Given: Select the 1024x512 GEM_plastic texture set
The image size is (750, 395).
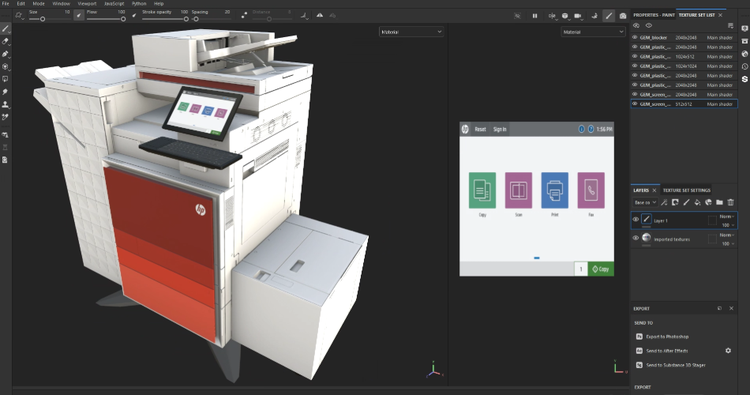Looking at the screenshot, I should (x=684, y=56).
